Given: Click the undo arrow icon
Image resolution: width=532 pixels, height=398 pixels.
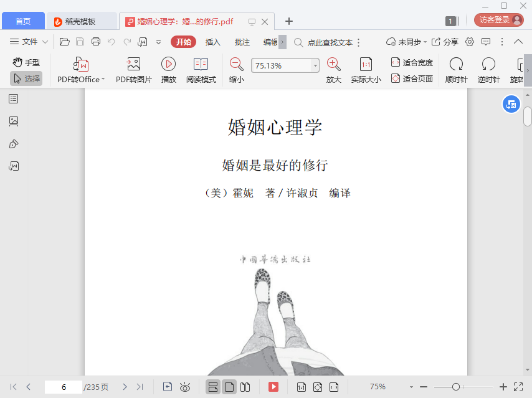Looking at the screenshot, I should (112, 42).
